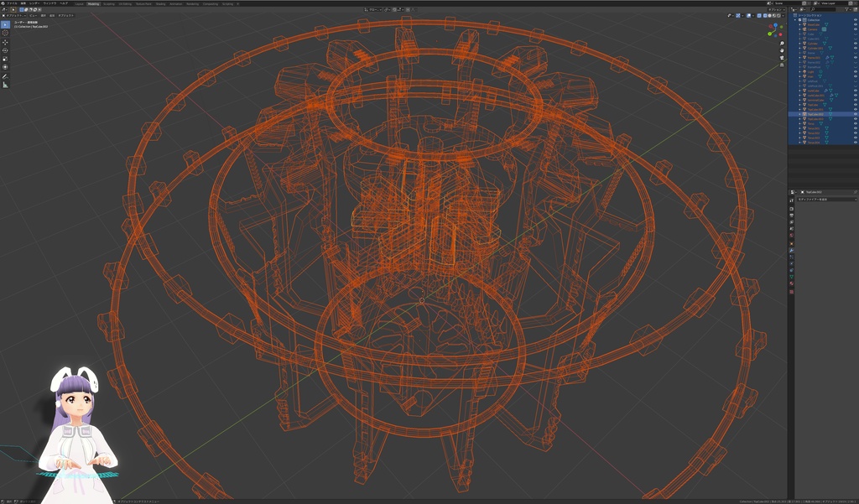Image resolution: width=859 pixels, height=504 pixels.
Task: Switch to solid shading mode
Action: 770,15
